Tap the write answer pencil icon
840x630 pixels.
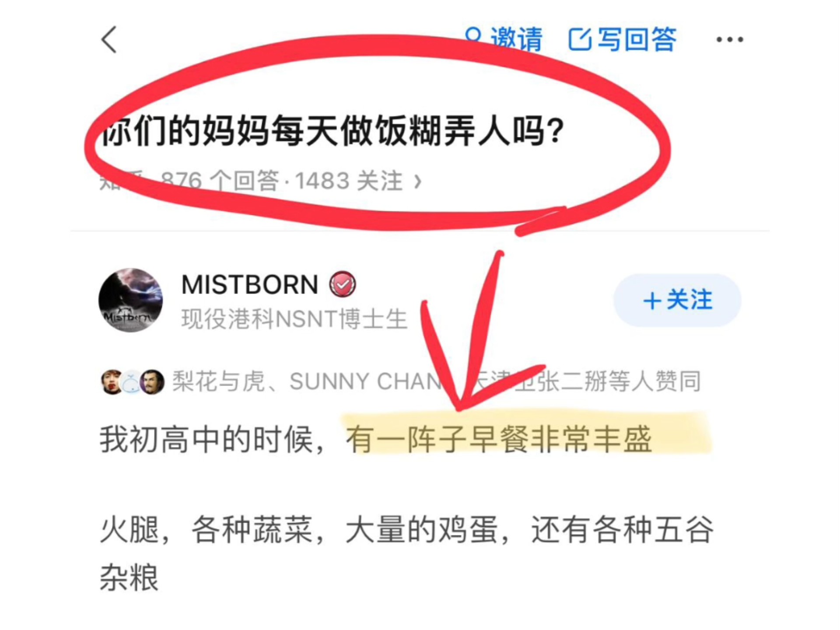pyautogui.click(x=580, y=39)
